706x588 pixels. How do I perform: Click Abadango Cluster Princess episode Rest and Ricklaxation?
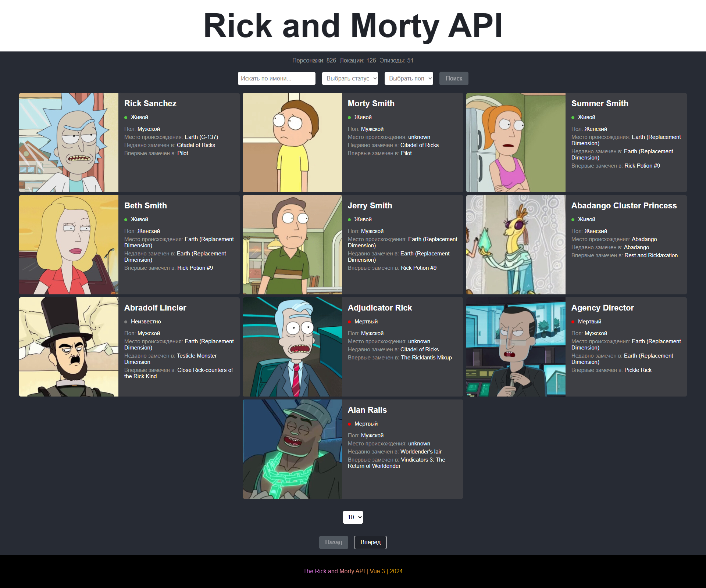651,255
